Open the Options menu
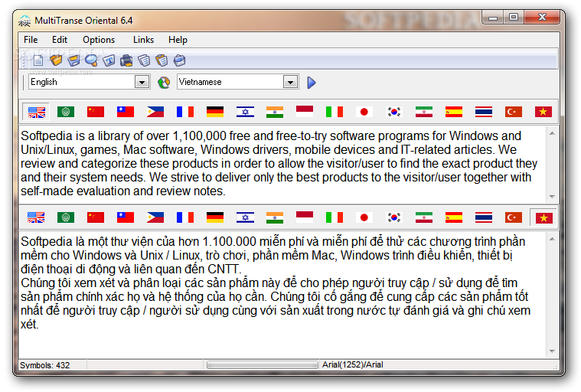581x392 pixels. click(99, 40)
